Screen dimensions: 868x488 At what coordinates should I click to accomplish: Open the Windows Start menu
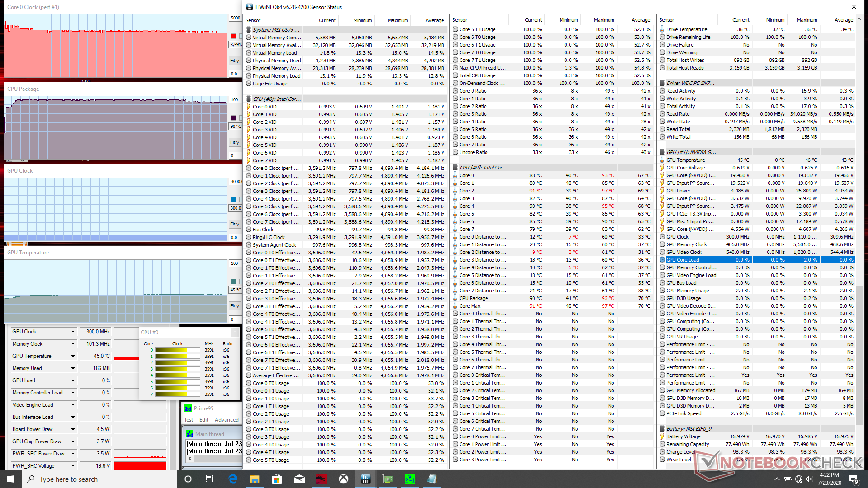point(11,479)
